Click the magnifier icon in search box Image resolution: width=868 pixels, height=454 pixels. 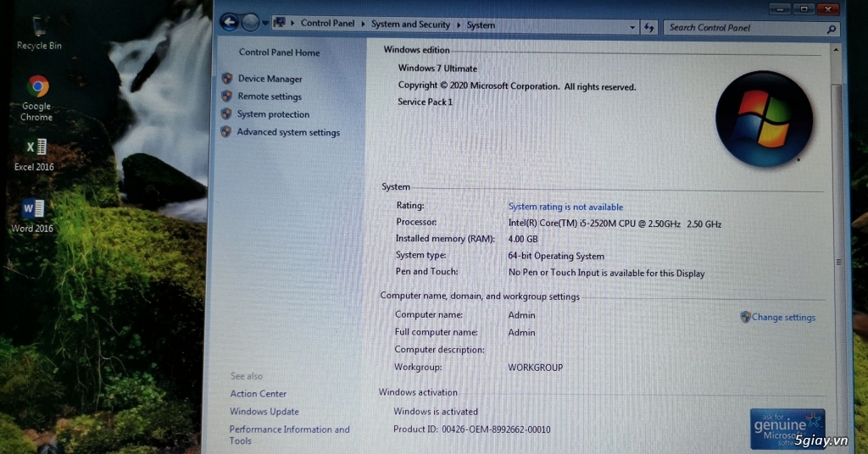click(831, 29)
